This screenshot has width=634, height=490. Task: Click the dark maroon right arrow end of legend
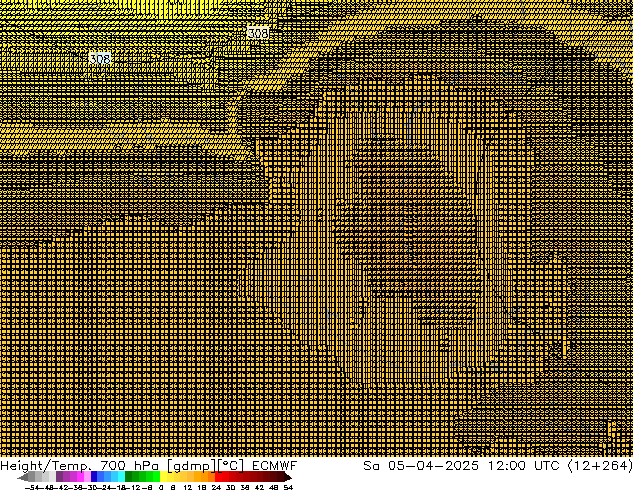[287, 477]
